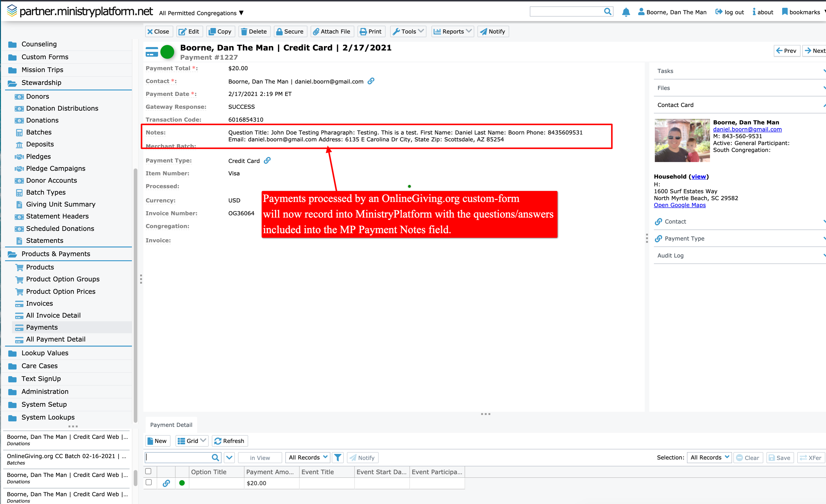826x504 pixels.
Task: Open the Contact record link icon
Action: (x=371, y=81)
